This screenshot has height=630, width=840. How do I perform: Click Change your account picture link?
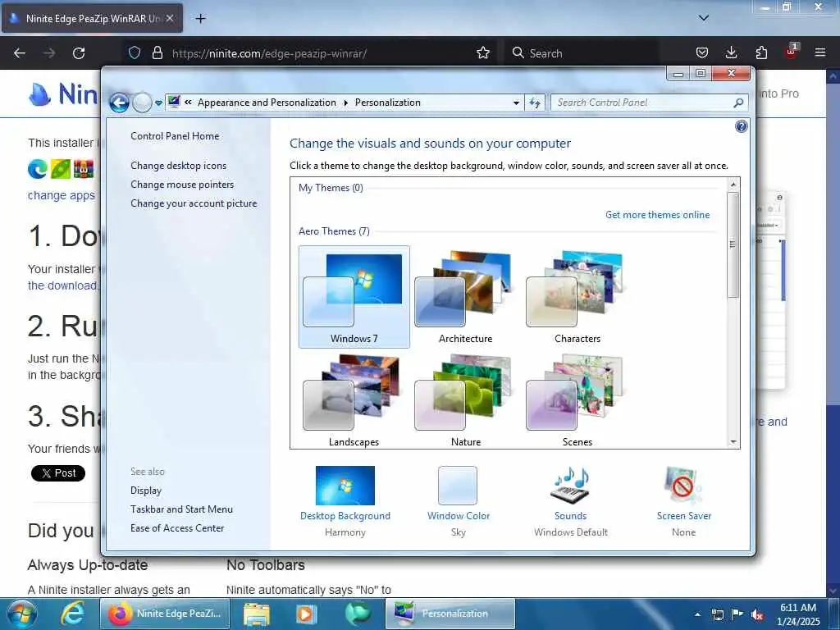click(194, 203)
